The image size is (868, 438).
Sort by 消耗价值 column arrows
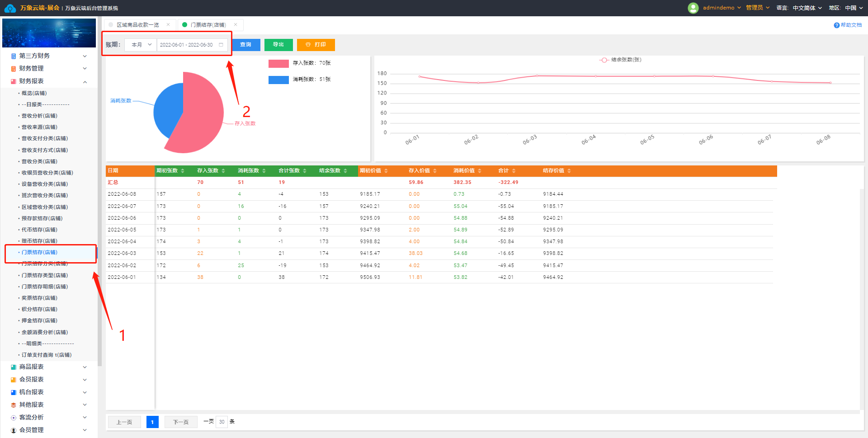480,171
